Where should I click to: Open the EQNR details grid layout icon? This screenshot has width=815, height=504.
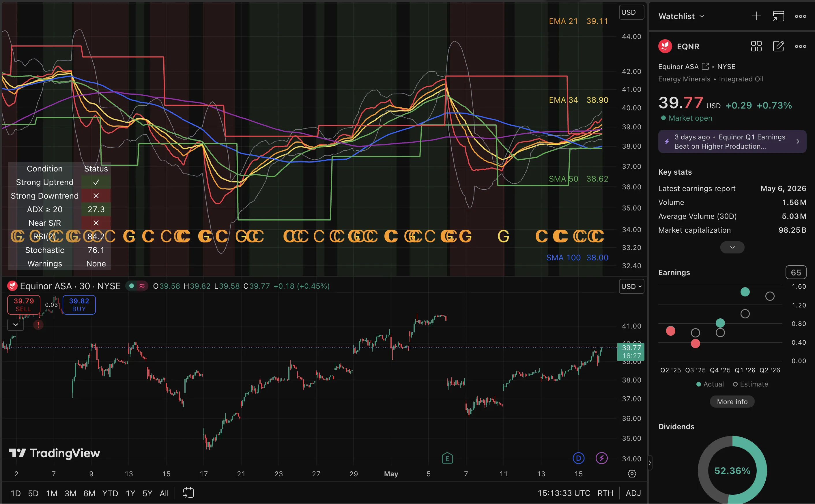point(756,46)
